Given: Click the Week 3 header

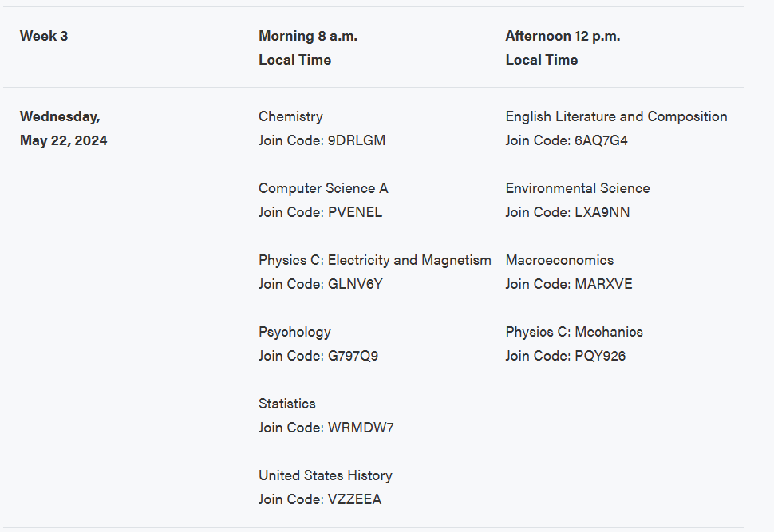Looking at the screenshot, I should 44,36.
